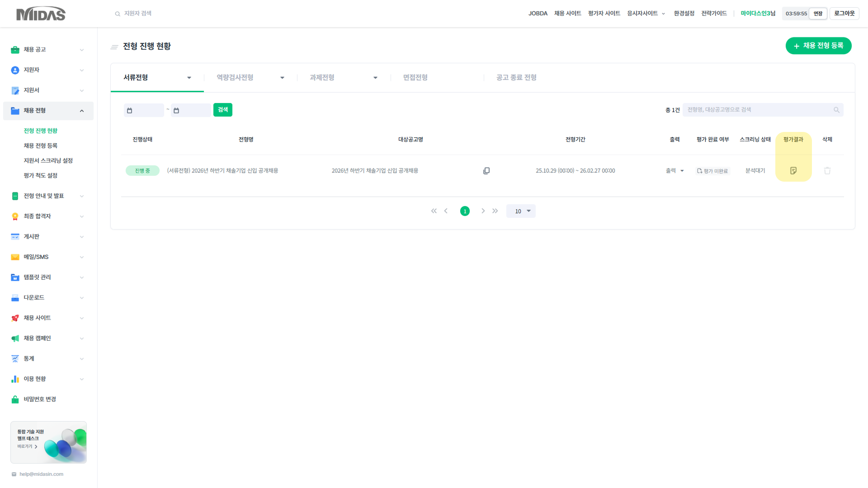This screenshot has width=868, height=488.
Task: Switch to the 면접전형 tab
Action: point(415,78)
